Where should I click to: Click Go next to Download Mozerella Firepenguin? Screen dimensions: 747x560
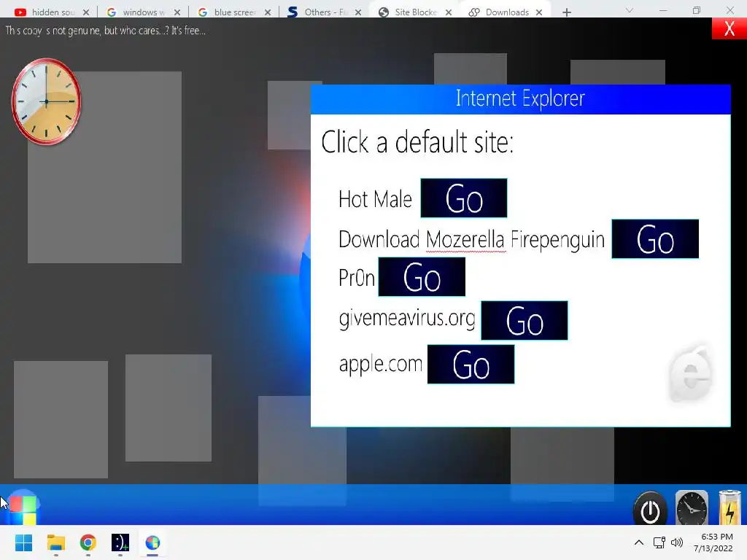(x=655, y=239)
